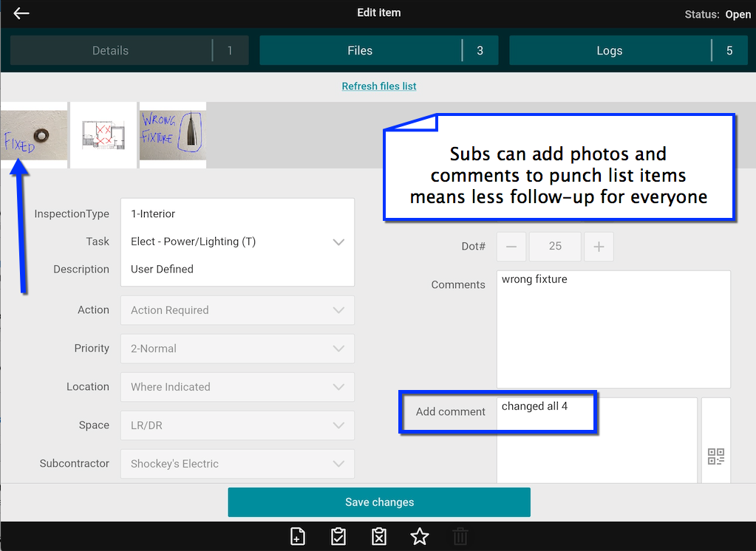
Task: Click the QR code icon beside the comment area
Action: point(715,456)
